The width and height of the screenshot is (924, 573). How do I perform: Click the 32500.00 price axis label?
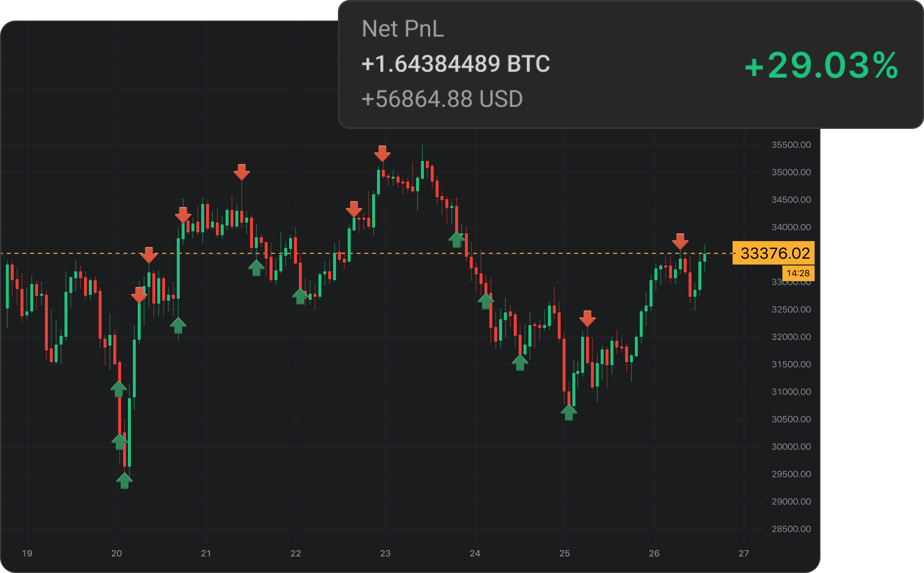coord(791,309)
